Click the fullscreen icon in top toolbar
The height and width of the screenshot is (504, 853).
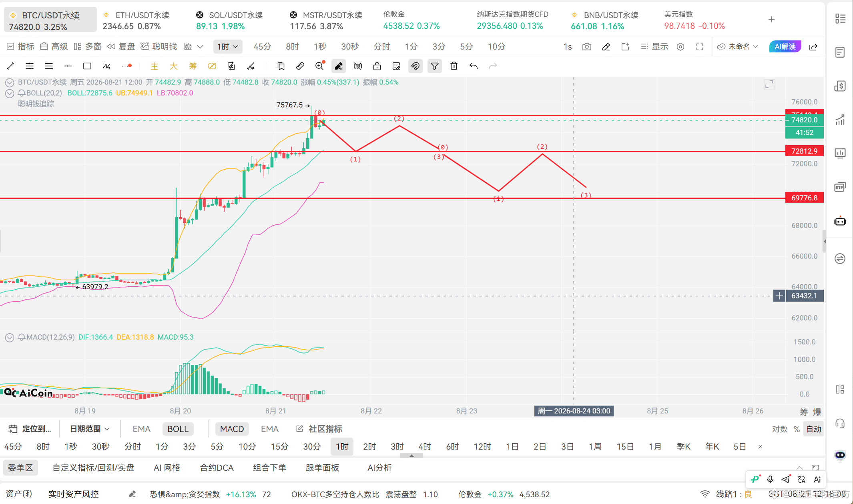(700, 47)
